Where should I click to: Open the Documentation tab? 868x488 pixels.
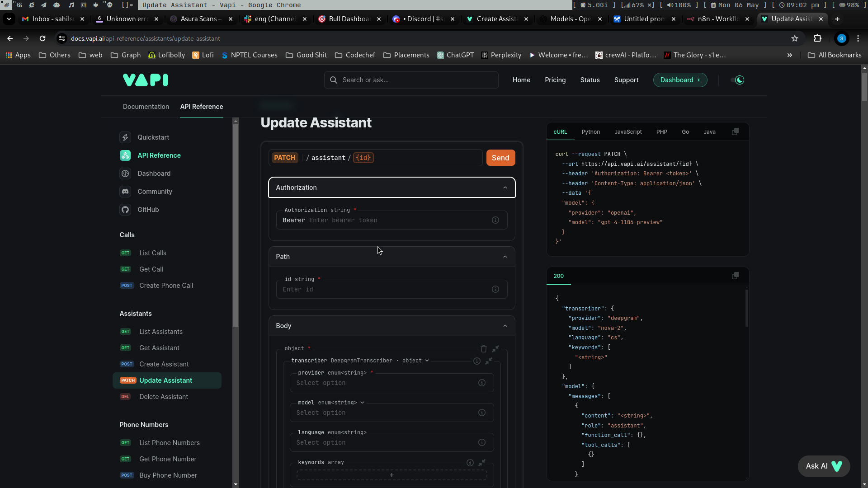(x=146, y=107)
